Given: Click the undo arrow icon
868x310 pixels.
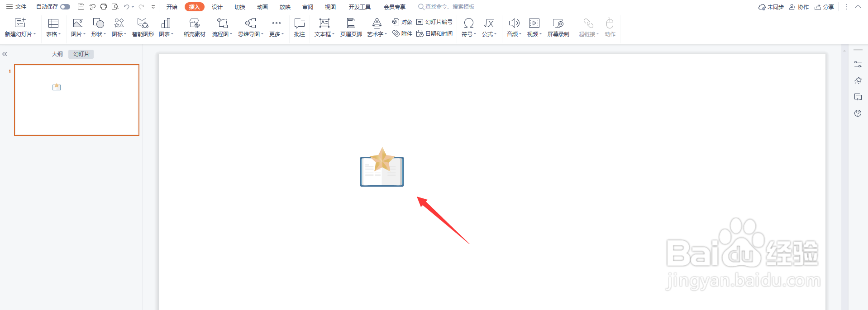Looking at the screenshot, I should [x=126, y=7].
